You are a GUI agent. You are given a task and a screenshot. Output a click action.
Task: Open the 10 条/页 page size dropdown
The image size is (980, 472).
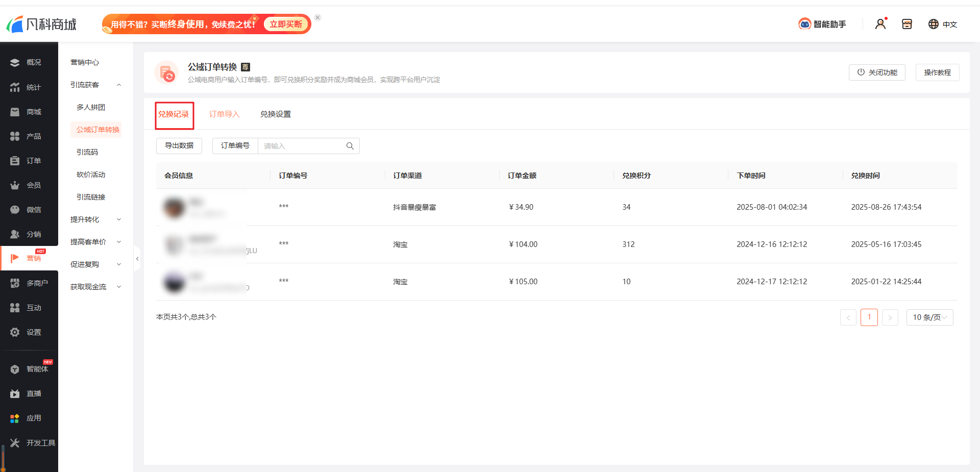[x=929, y=317]
